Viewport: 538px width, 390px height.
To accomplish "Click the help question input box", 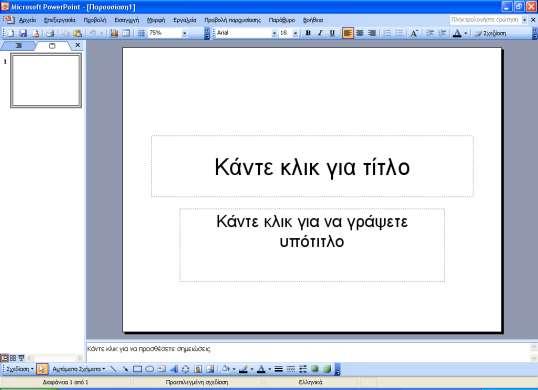I will pyautogui.click(x=485, y=20).
